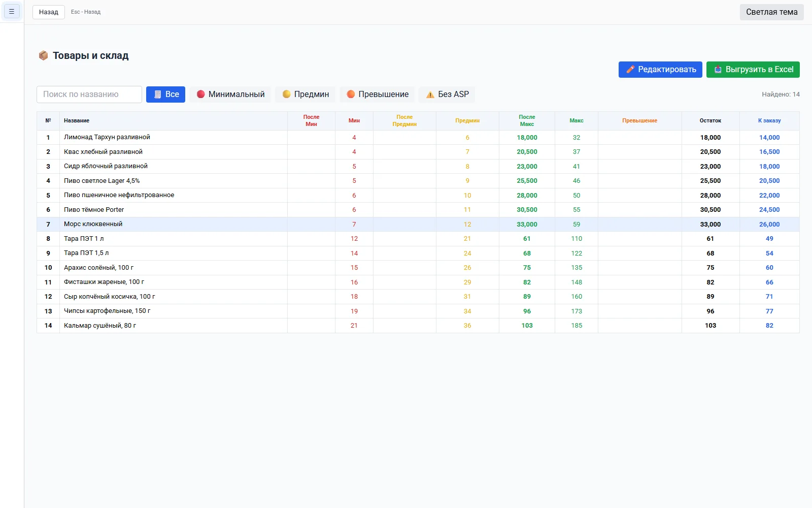
Task: Select row Пиво тёмное Porter
Action: coord(418,210)
